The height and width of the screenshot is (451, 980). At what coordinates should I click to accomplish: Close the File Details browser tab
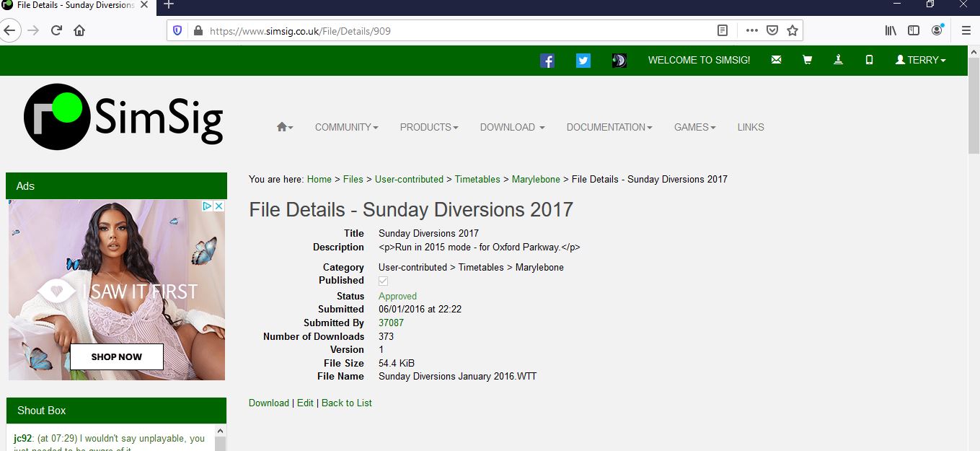click(x=144, y=5)
